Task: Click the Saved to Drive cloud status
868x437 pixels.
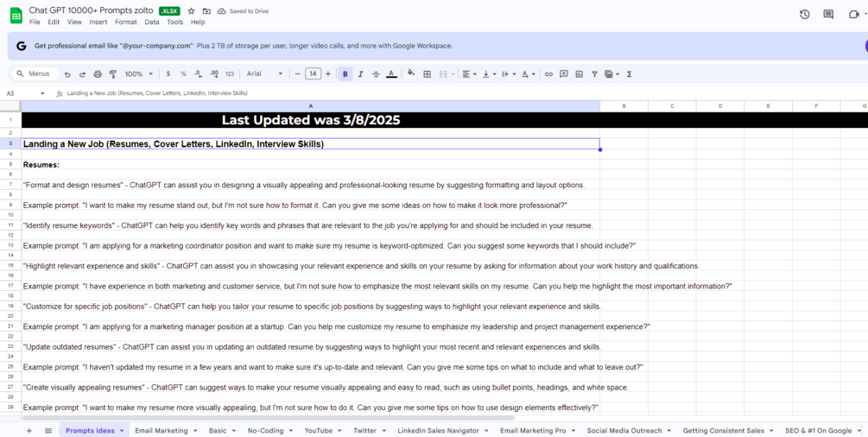Action: (x=243, y=11)
